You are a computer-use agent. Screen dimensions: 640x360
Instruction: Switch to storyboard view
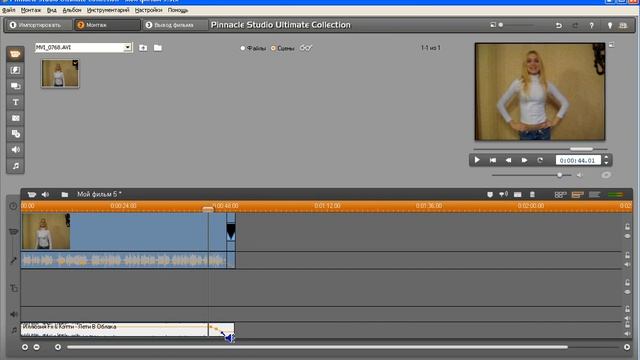[x=560, y=195]
